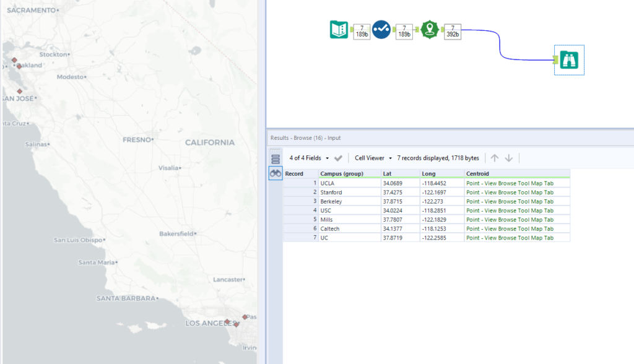Expand the 4 of 4 Fields dropdown
This screenshot has width=634, height=364.
click(x=310, y=158)
